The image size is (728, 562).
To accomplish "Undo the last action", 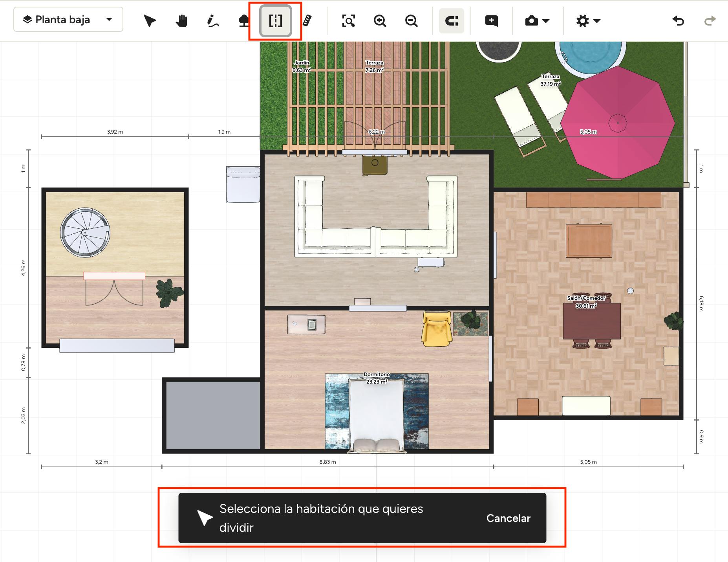I will (x=678, y=20).
